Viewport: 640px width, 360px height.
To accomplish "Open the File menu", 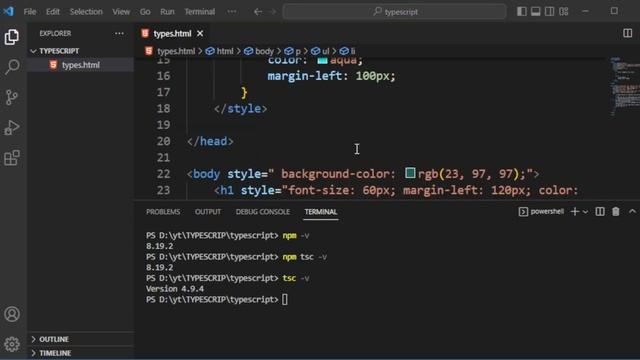I will coord(30,12).
